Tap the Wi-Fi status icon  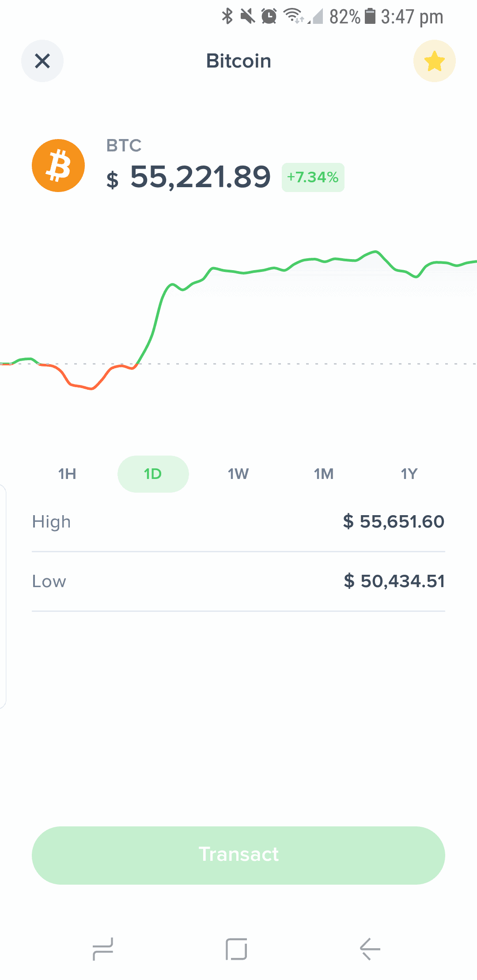293,16
